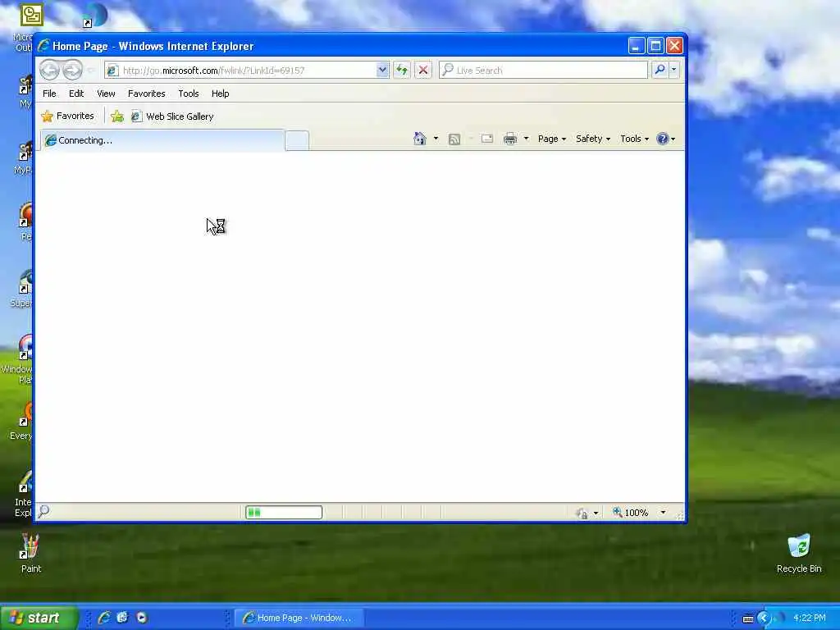Click the Forward navigation arrow

(x=72, y=70)
